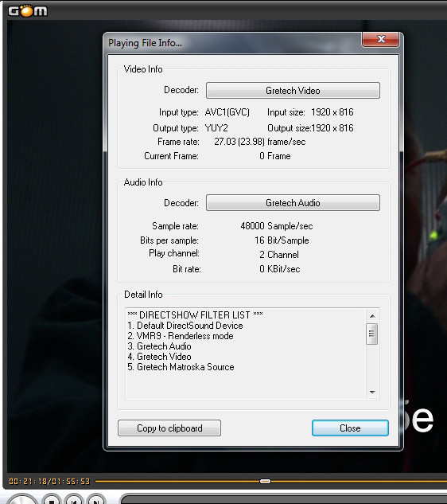
Task: Stop playback with the stop button
Action: 51,499
